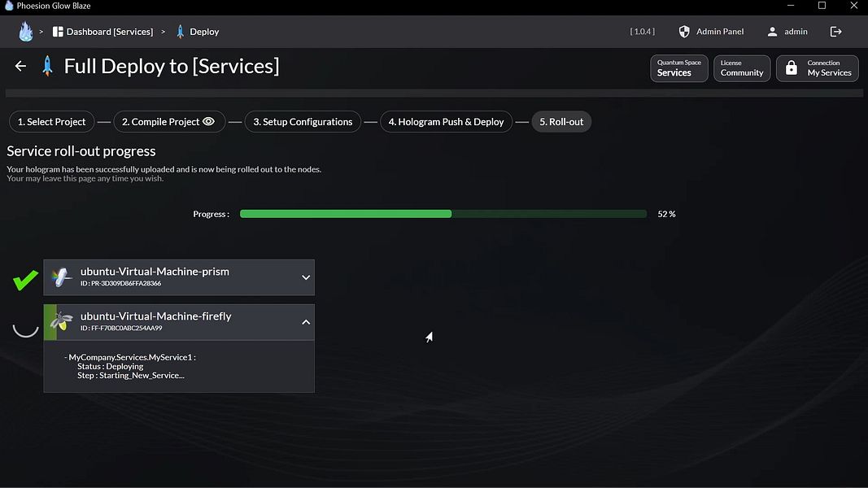Go back with the left arrow
Image resolution: width=868 pixels, height=488 pixels.
click(20, 66)
